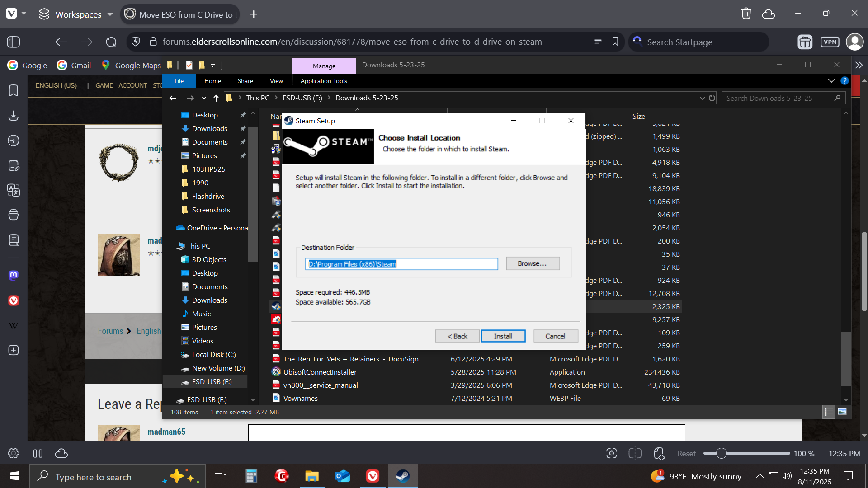Click the Search Startpage field
The image size is (868, 488).
click(698, 42)
